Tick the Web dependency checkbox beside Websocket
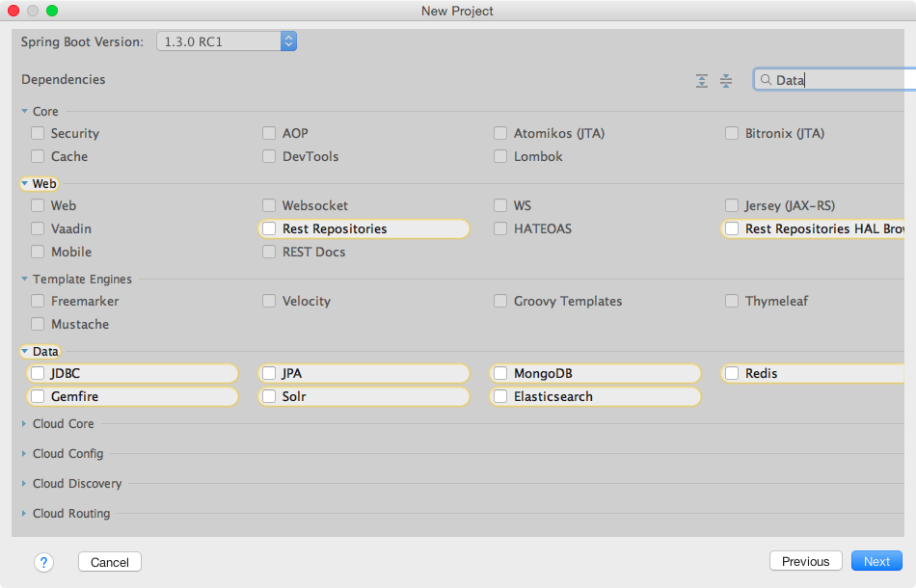The width and height of the screenshot is (916, 588). [x=38, y=205]
